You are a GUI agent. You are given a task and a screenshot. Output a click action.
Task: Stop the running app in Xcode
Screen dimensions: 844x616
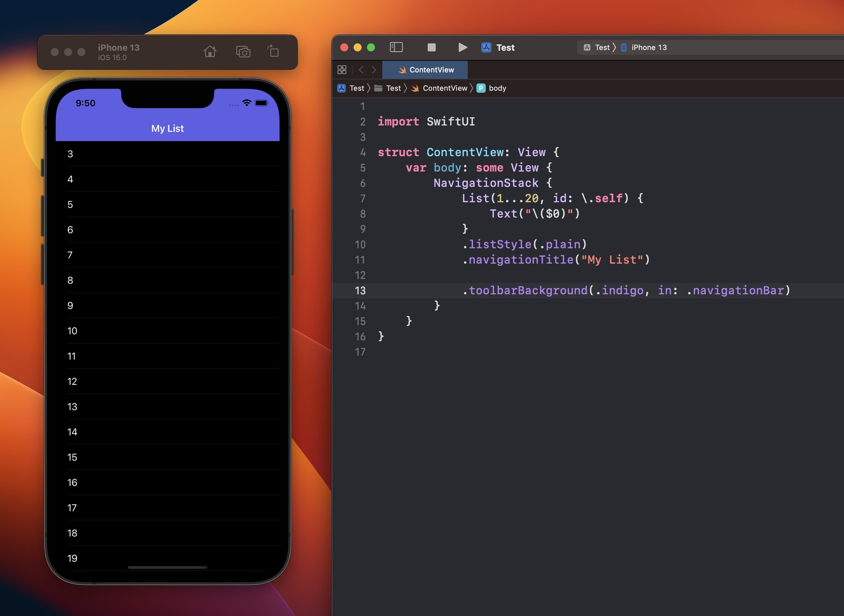click(431, 47)
